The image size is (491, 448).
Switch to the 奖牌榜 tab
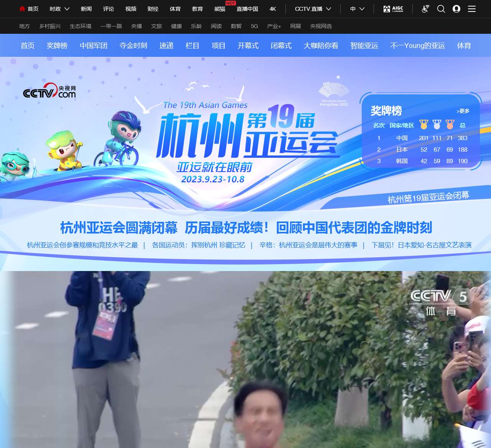[x=57, y=45]
